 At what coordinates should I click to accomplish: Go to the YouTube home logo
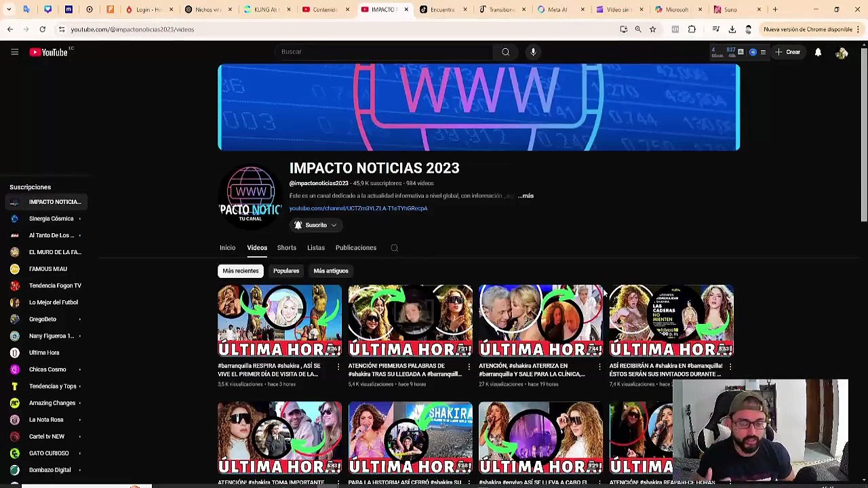pyautogui.click(x=49, y=52)
